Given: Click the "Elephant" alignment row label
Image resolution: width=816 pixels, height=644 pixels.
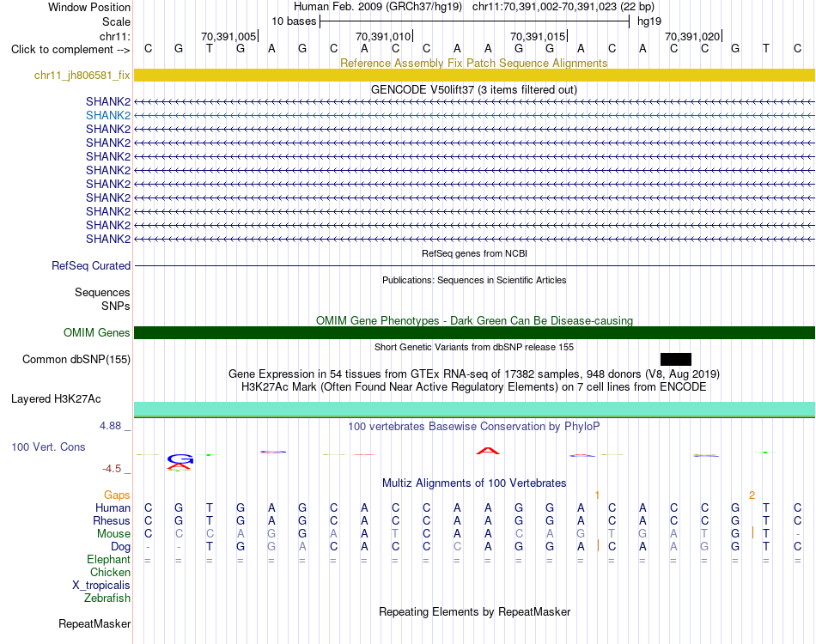Looking at the screenshot, I should pos(108,560).
